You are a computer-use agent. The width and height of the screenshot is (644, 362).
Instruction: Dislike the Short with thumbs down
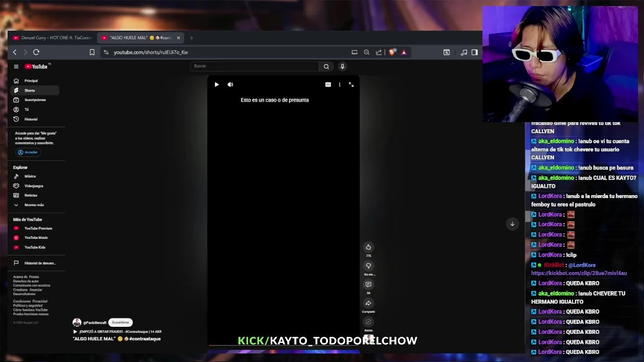coord(368,266)
